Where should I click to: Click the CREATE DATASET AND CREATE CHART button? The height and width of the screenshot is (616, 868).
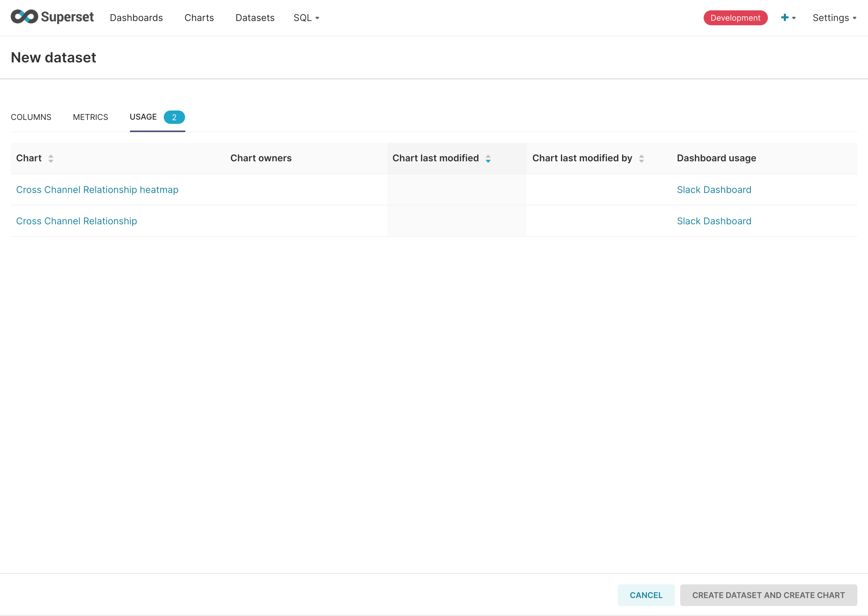(x=768, y=595)
